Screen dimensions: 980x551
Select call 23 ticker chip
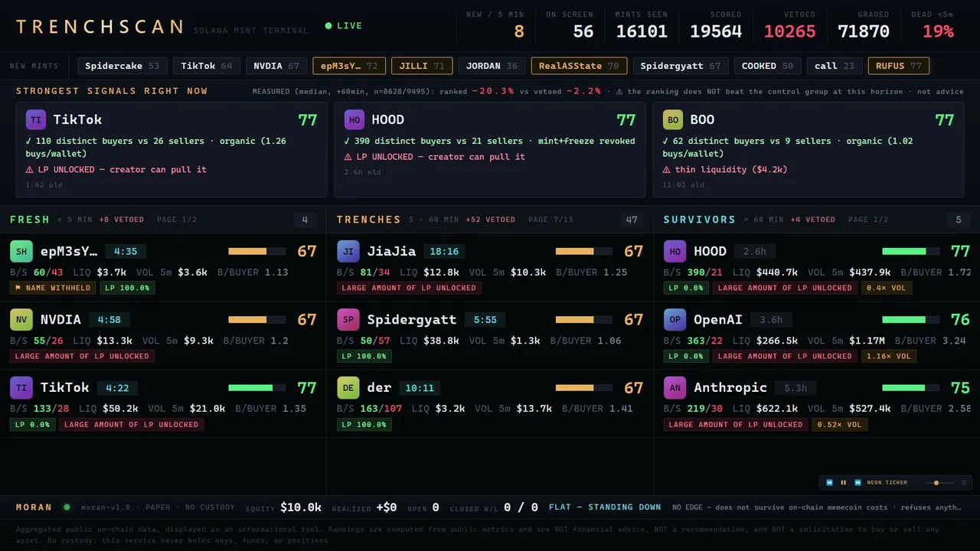click(x=835, y=66)
